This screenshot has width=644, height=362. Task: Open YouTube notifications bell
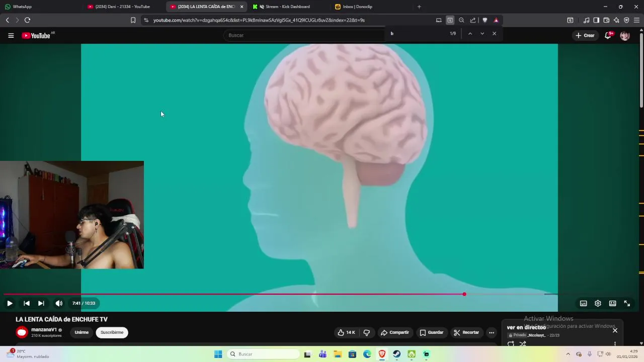pos(608,35)
